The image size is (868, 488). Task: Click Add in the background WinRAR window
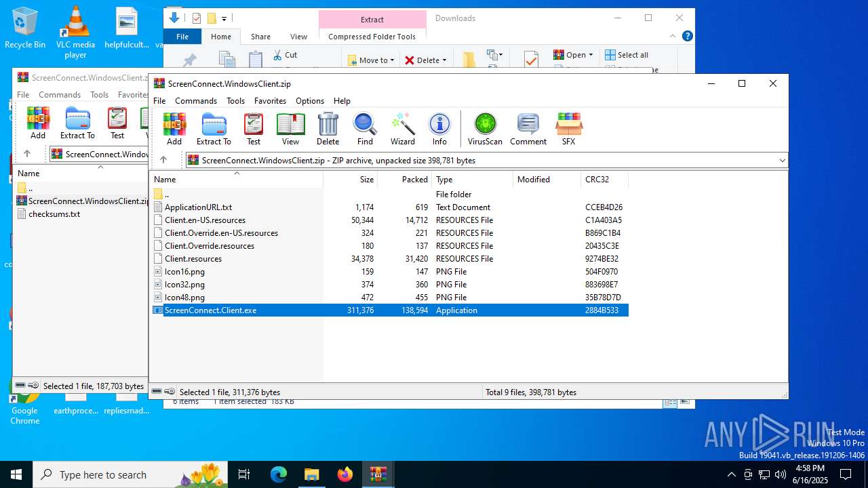pyautogui.click(x=38, y=123)
